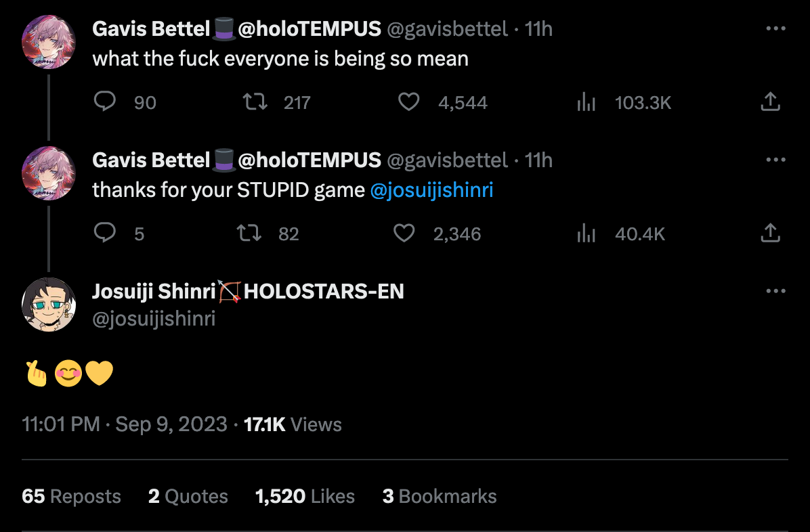810x532 pixels.
Task: View the 65 Reposts list
Action: click(x=71, y=496)
